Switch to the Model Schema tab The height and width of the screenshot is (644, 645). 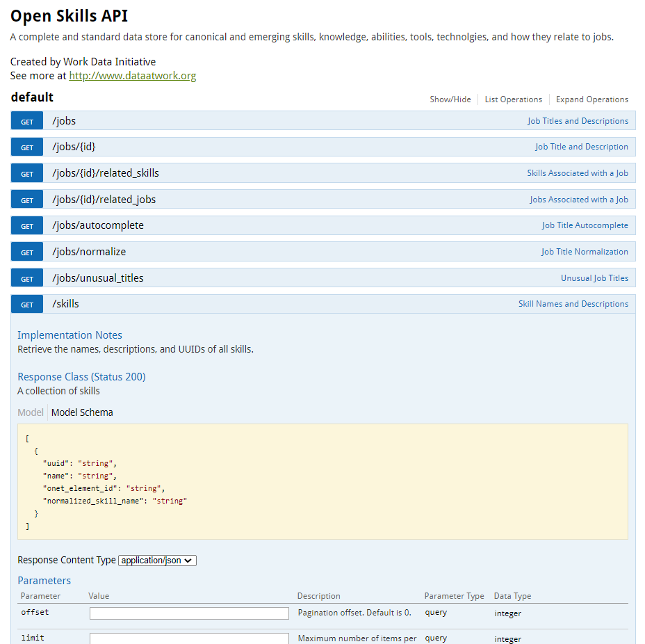tap(82, 412)
